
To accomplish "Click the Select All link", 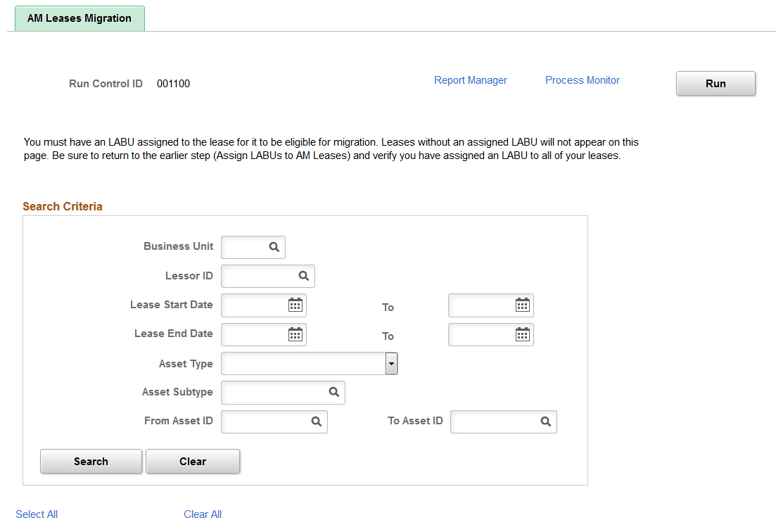I will [x=36, y=514].
